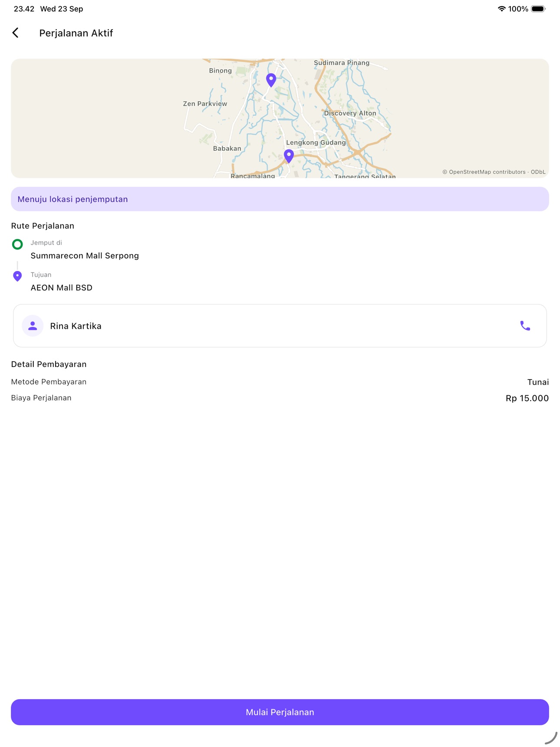Tap the Lengkong Gudang map label
This screenshot has height=747, width=560.
point(316,142)
